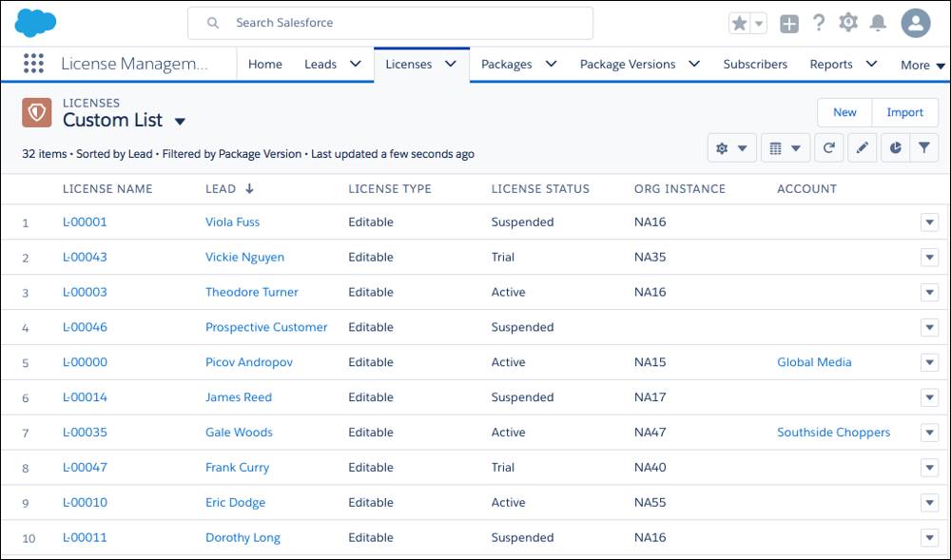
Task: Open the Reports tab
Action: coord(831,65)
